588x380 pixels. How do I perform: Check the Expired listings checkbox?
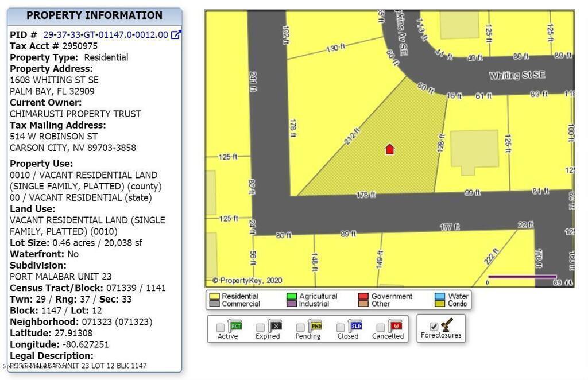(x=261, y=328)
